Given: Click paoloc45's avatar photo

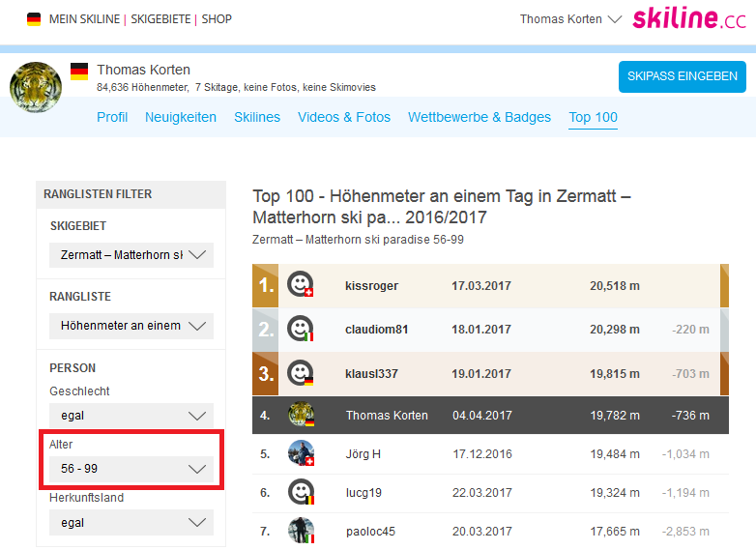Looking at the screenshot, I should coord(302,531).
